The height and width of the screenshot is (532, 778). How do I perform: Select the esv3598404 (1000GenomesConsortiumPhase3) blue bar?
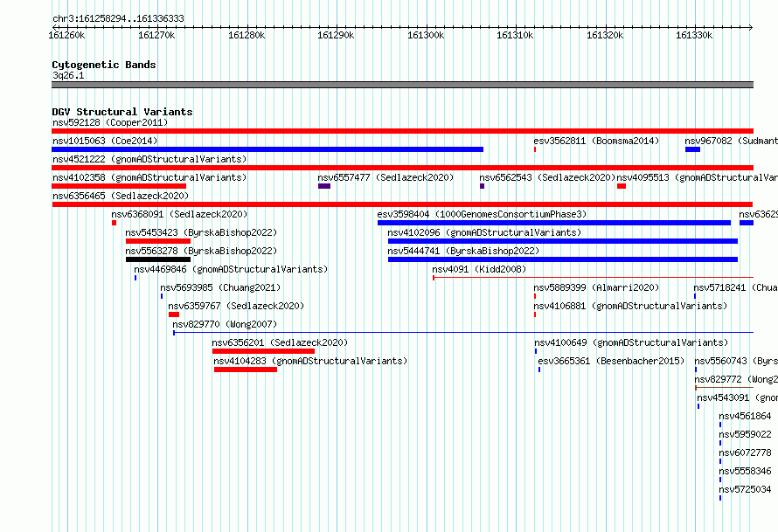(x=554, y=223)
